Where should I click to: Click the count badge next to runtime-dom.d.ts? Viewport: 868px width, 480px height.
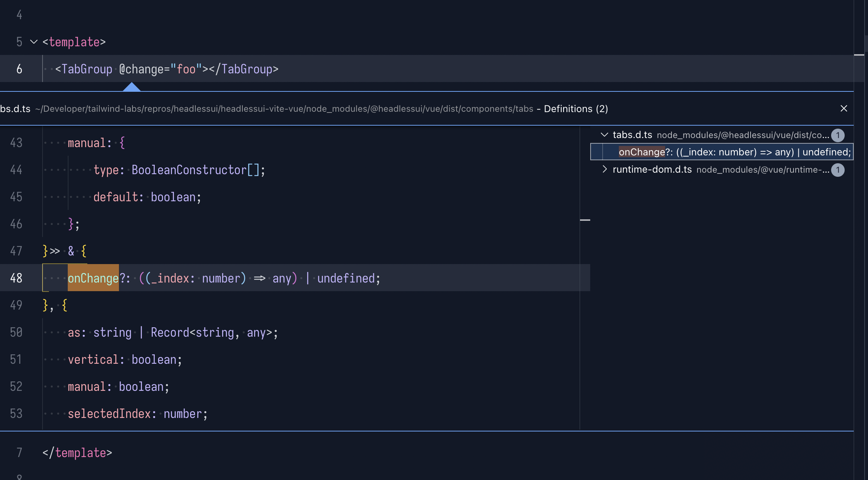pyautogui.click(x=838, y=170)
